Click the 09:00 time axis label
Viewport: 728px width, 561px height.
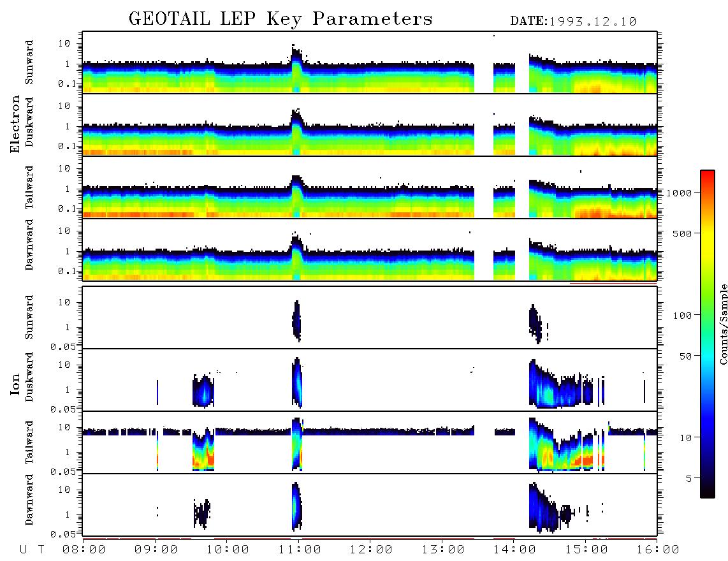156,550
